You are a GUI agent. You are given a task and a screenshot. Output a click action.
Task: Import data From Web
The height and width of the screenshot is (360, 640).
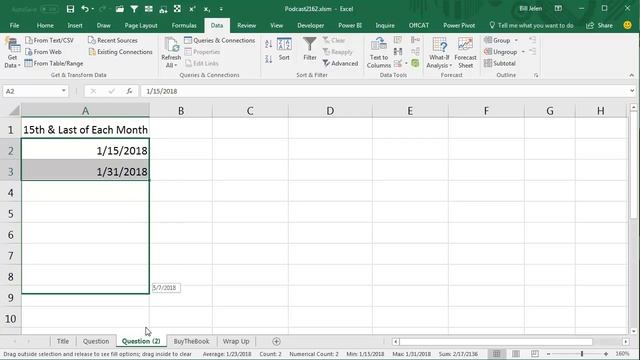43,52
